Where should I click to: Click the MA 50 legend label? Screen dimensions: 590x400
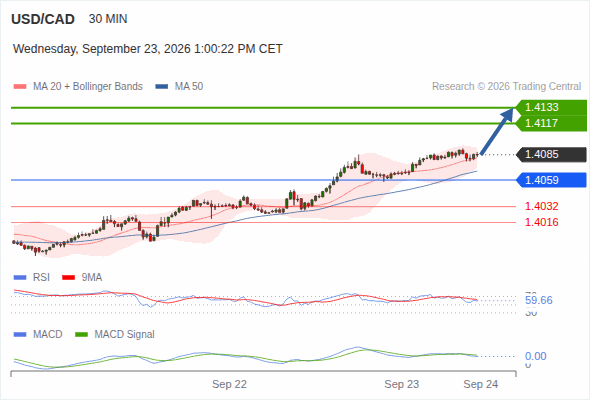[x=189, y=87]
